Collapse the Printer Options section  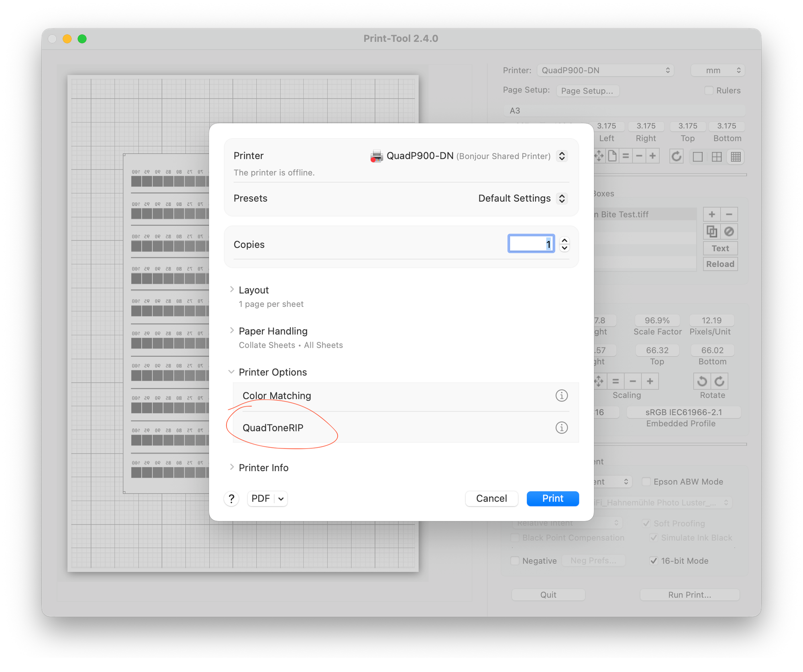click(x=232, y=372)
